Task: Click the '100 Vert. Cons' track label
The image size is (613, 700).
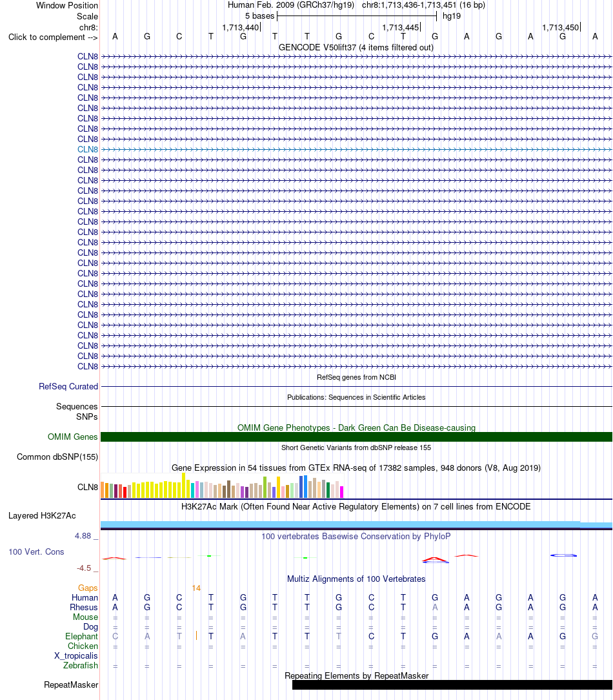Action: pos(36,551)
